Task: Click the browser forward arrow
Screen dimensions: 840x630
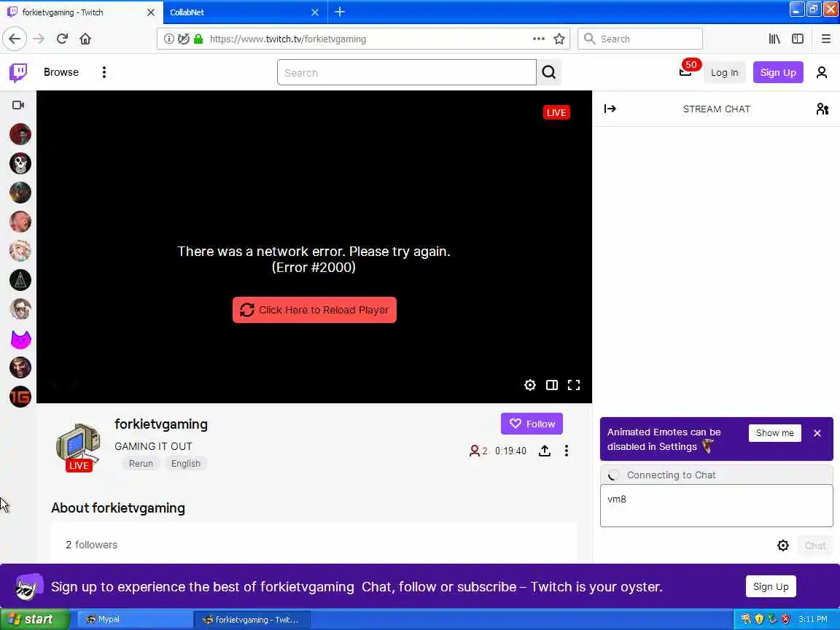Action: (x=39, y=39)
